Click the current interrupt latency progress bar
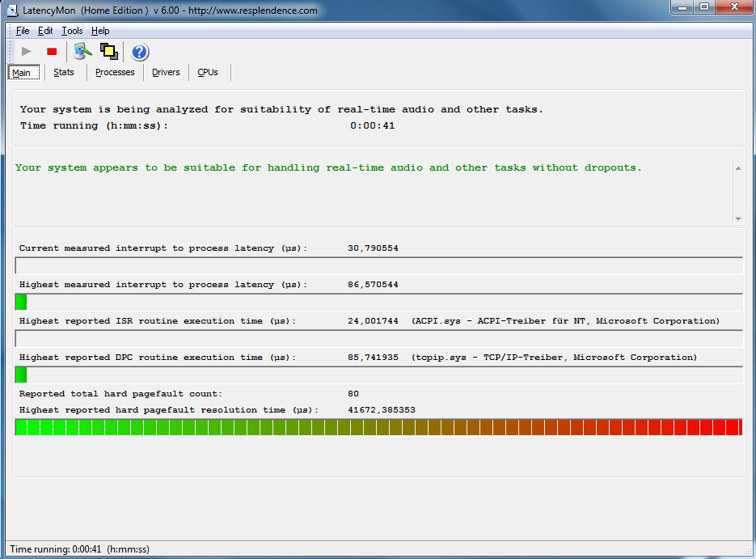The image size is (756, 559). point(379,266)
